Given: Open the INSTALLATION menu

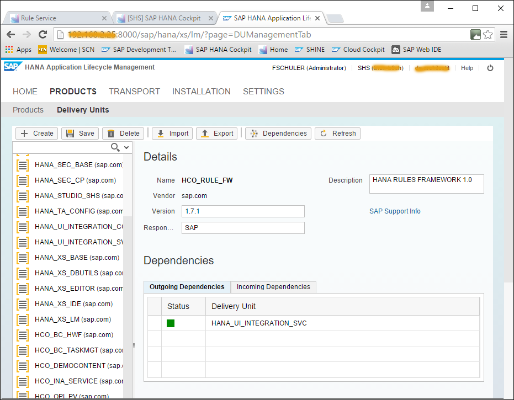Looking at the screenshot, I should (x=201, y=91).
